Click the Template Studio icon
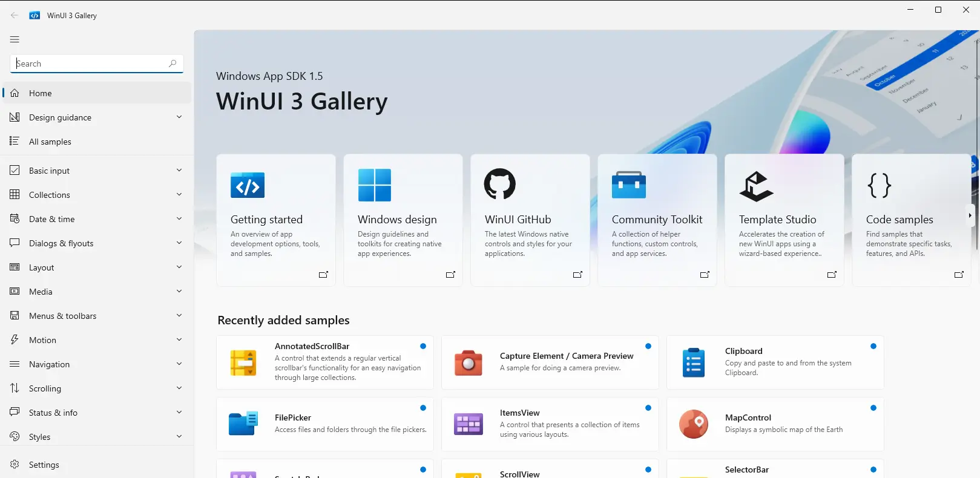This screenshot has width=980, height=478. pos(756,186)
